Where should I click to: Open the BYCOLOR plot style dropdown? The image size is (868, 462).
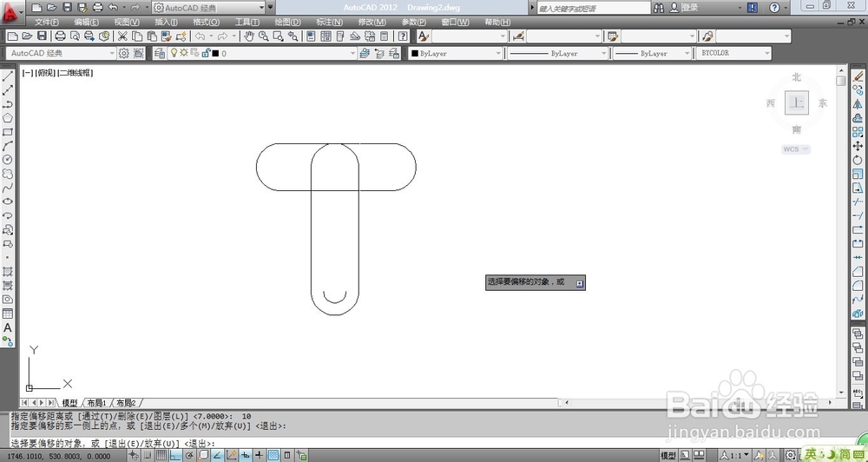tap(733, 53)
